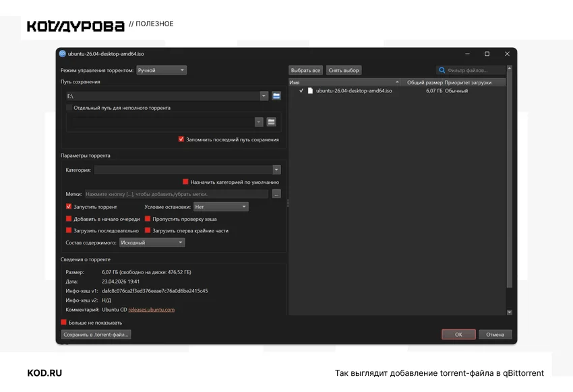Click the qBittorrent icon in the title bar
573x392 pixels.
[x=63, y=54]
